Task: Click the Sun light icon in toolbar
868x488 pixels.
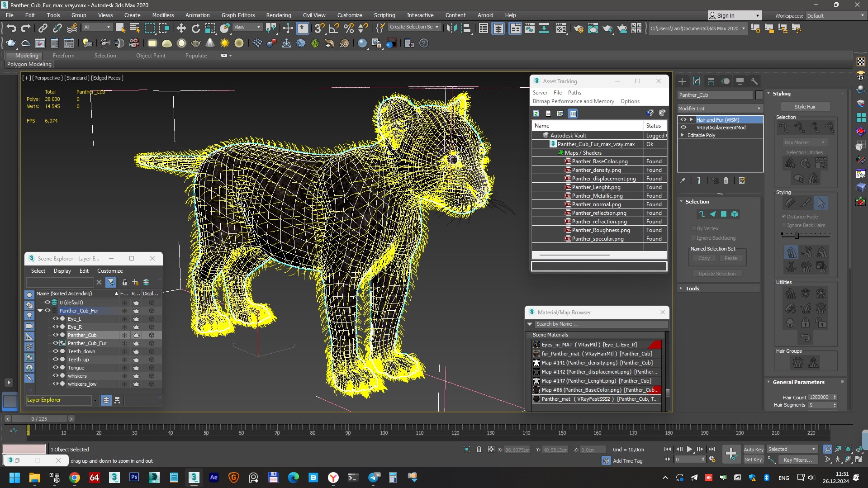Action: 224,43
